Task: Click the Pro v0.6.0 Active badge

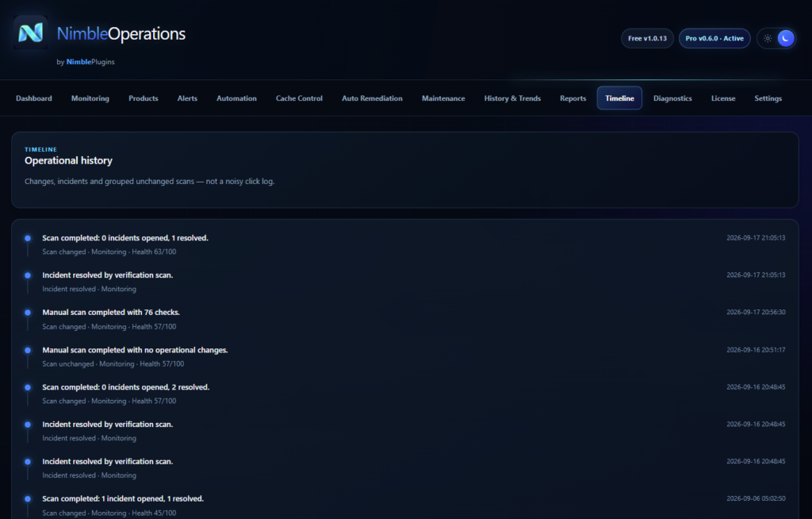Action: tap(714, 38)
